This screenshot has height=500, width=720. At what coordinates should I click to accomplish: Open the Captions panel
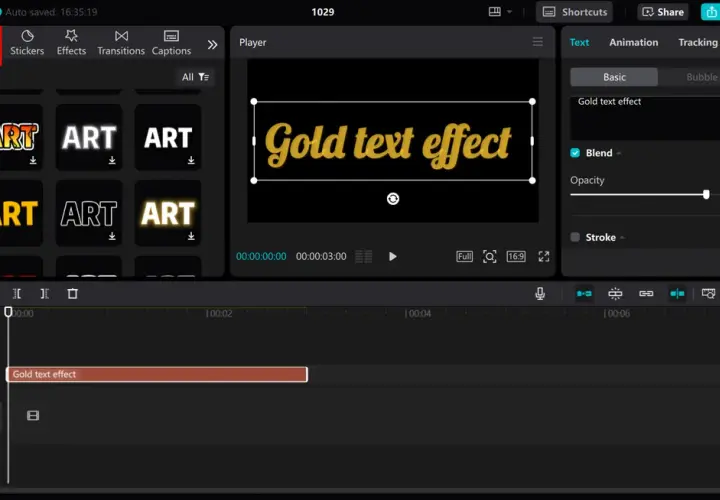pyautogui.click(x=171, y=43)
